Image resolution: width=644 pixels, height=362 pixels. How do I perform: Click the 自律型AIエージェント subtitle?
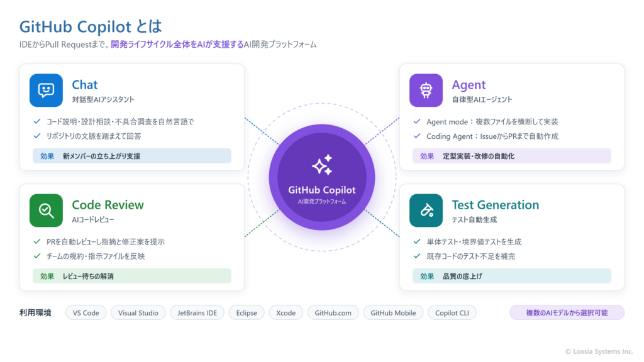click(x=482, y=99)
